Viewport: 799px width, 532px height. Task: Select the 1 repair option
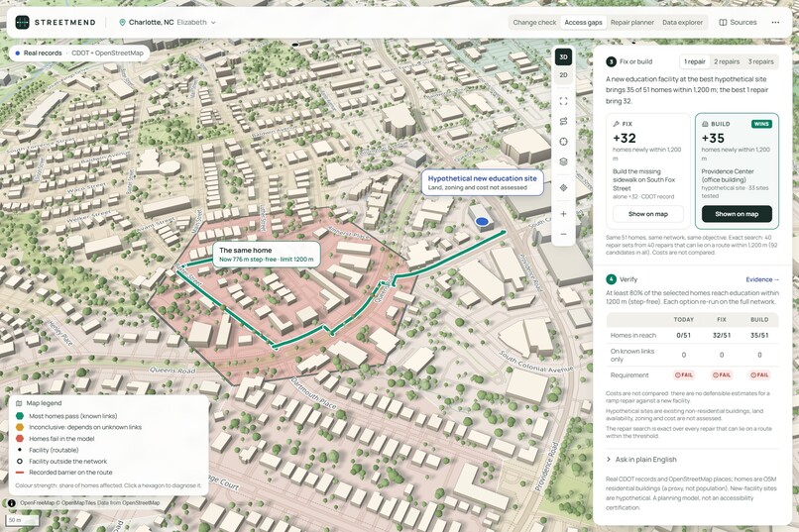(x=695, y=61)
